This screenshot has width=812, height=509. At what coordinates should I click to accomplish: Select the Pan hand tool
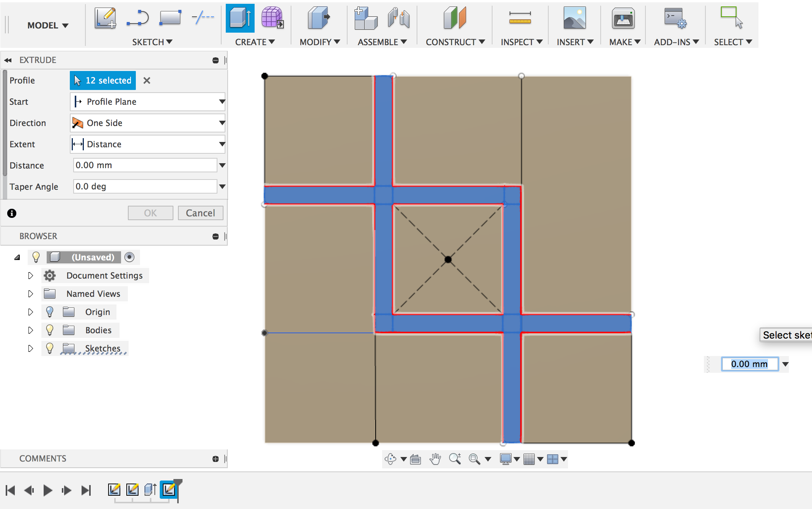[435, 459]
